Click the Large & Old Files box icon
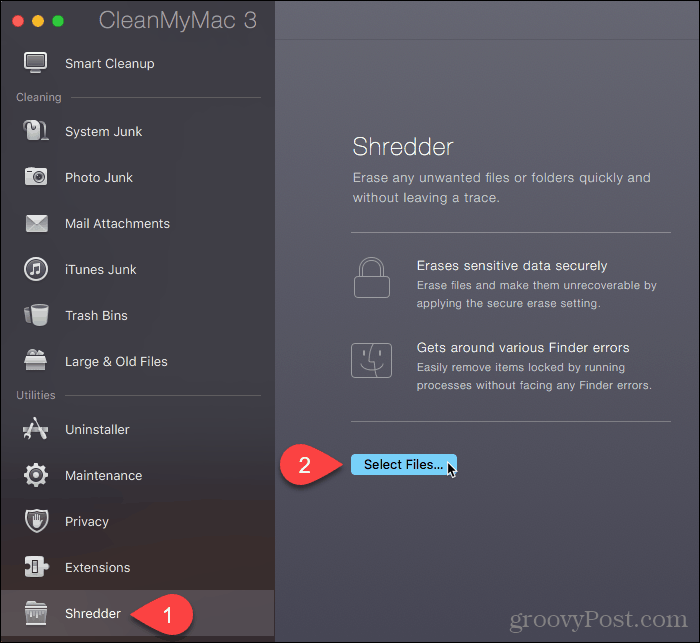The height and width of the screenshot is (643, 700). [x=36, y=360]
